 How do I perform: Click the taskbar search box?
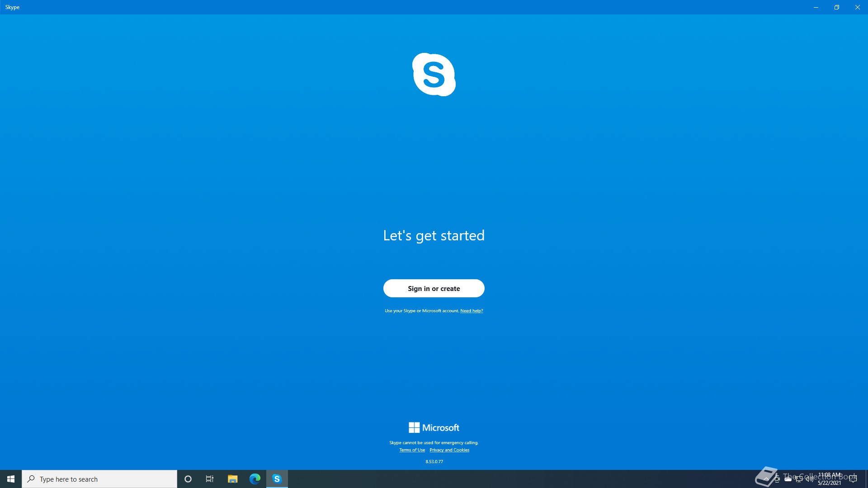pyautogui.click(x=99, y=479)
